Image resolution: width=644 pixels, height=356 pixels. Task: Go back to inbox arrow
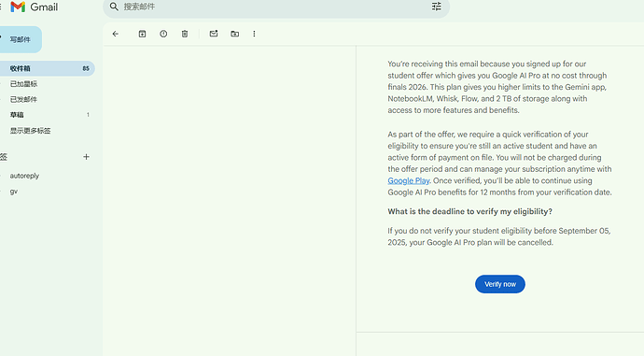click(x=116, y=34)
